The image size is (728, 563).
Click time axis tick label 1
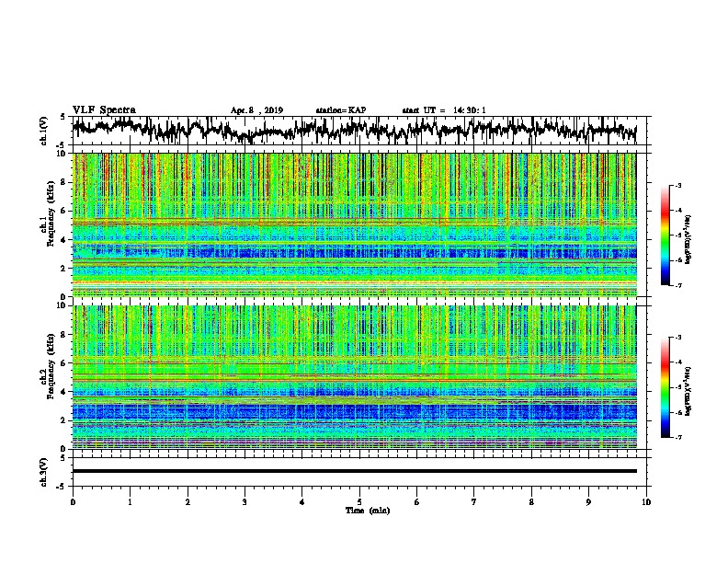click(x=130, y=502)
